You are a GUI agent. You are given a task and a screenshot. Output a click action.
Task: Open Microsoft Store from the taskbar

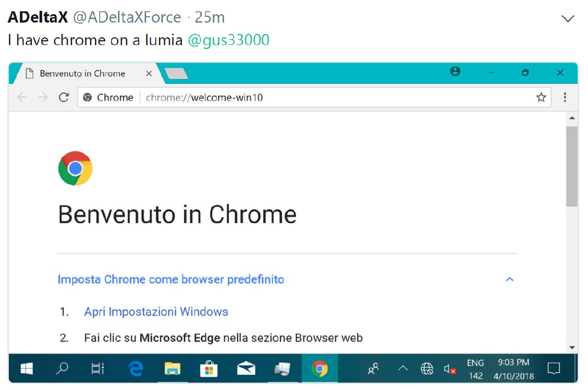[209, 368]
